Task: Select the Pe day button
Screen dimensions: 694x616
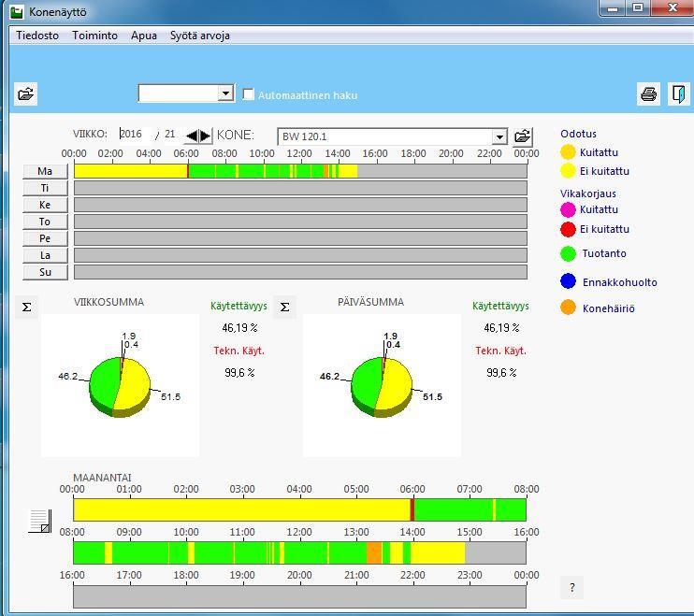Action: click(45, 238)
